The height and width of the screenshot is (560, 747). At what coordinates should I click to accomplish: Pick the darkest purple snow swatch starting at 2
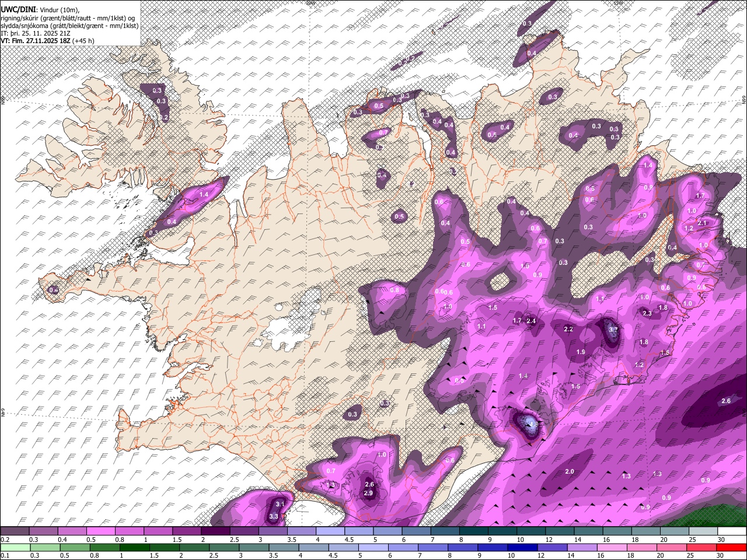(215, 531)
